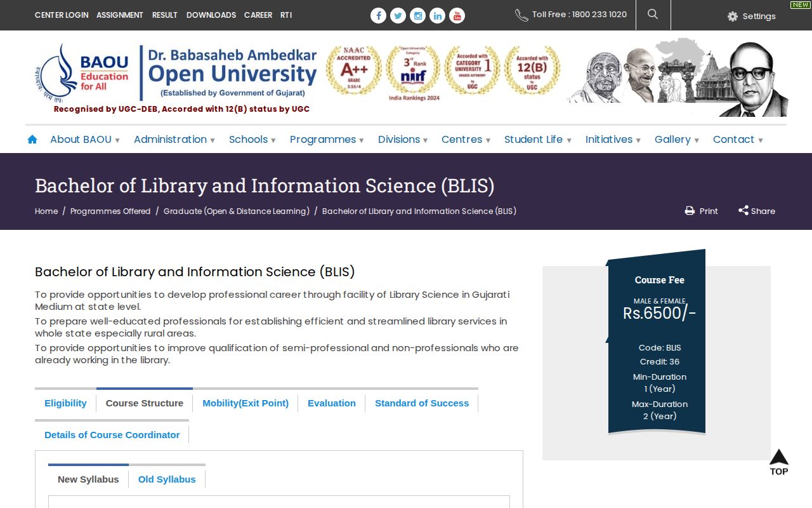Click the Dr. Babasaheb Ambedkar Open University title
The height and width of the screenshot is (508, 812).
pyautogui.click(x=232, y=72)
